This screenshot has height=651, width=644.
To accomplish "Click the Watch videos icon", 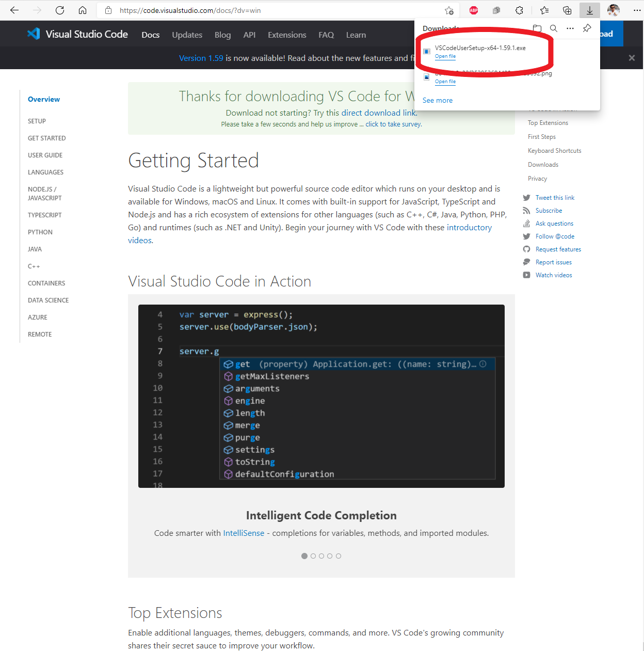I will pos(526,275).
